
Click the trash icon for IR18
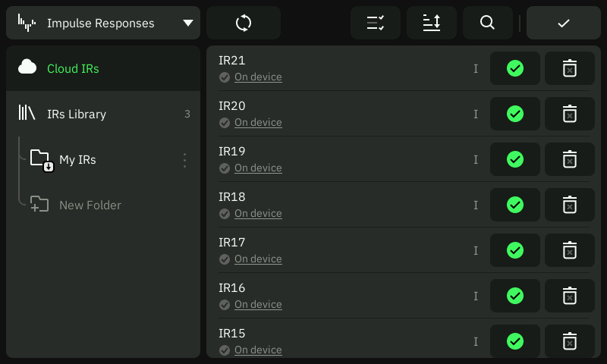pyautogui.click(x=569, y=206)
